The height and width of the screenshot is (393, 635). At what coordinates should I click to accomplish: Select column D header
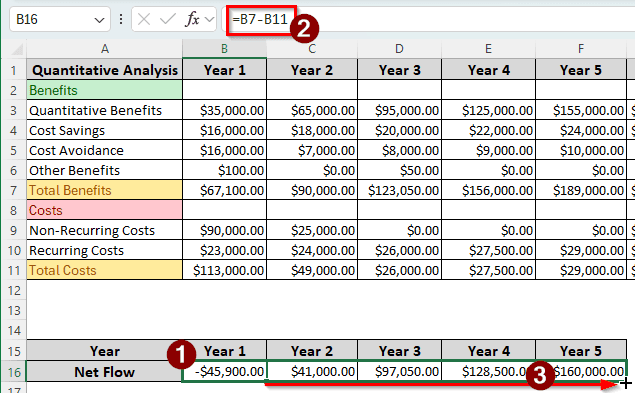(x=399, y=49)
